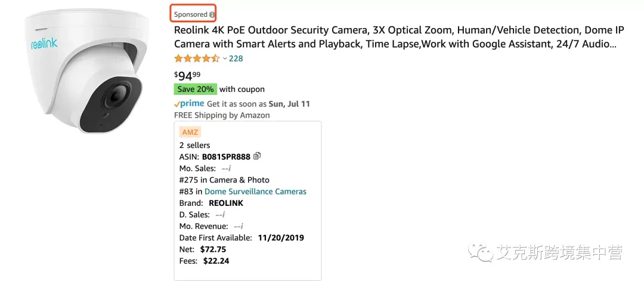Open the Reolink 4K PoE camera title
The width and height of the screenshot is (644, 281).
[399, 37]
